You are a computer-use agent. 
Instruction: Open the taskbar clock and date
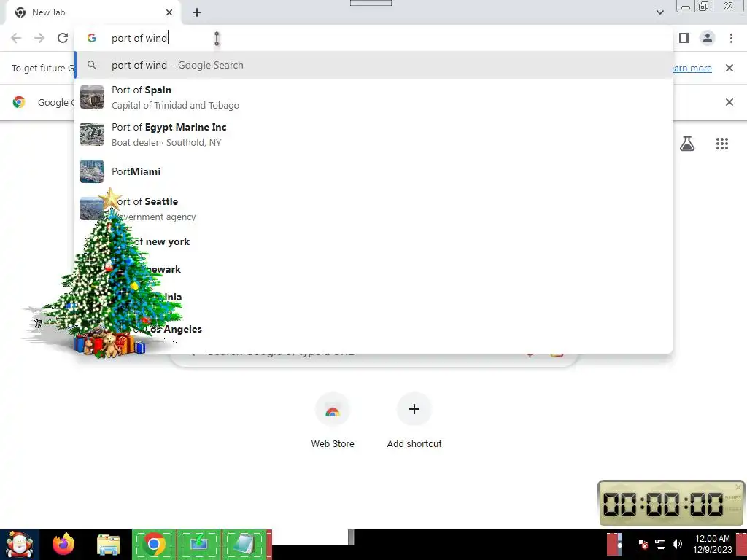click(712, 544)
